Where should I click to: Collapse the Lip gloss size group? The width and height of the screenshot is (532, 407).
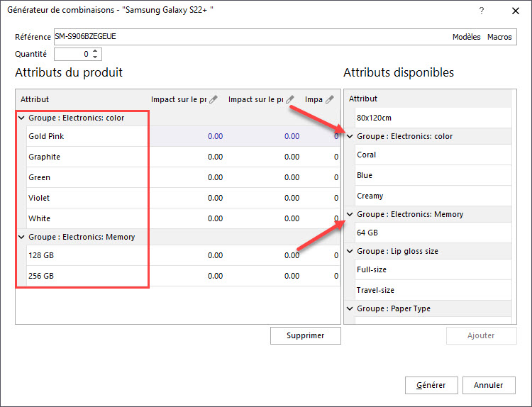(x=350, y=251)
